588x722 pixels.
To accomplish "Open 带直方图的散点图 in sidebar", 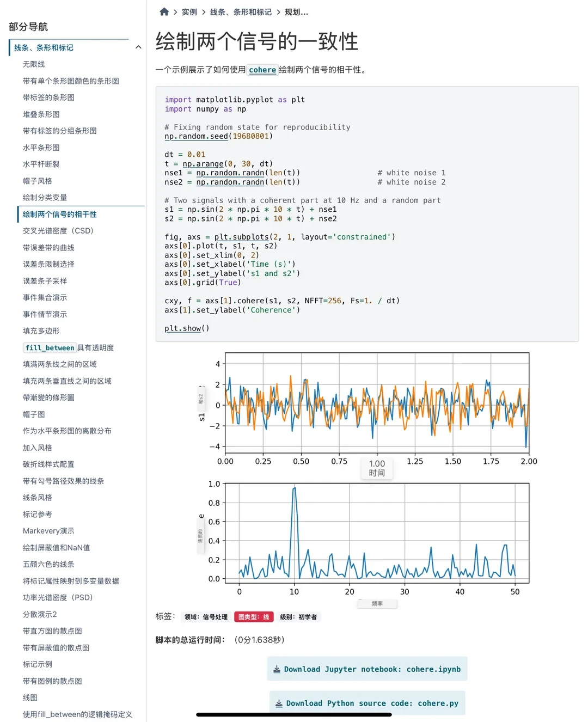I will tap(52, 631).
